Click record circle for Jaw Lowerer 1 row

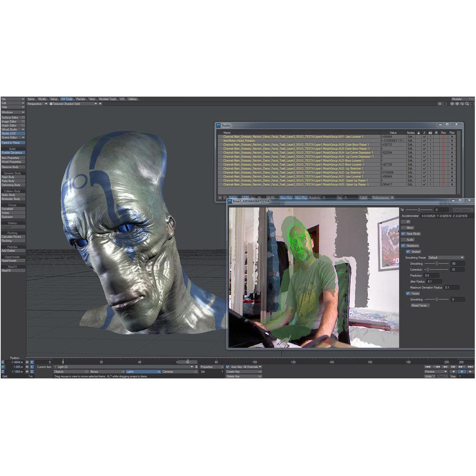click(443, 137)
